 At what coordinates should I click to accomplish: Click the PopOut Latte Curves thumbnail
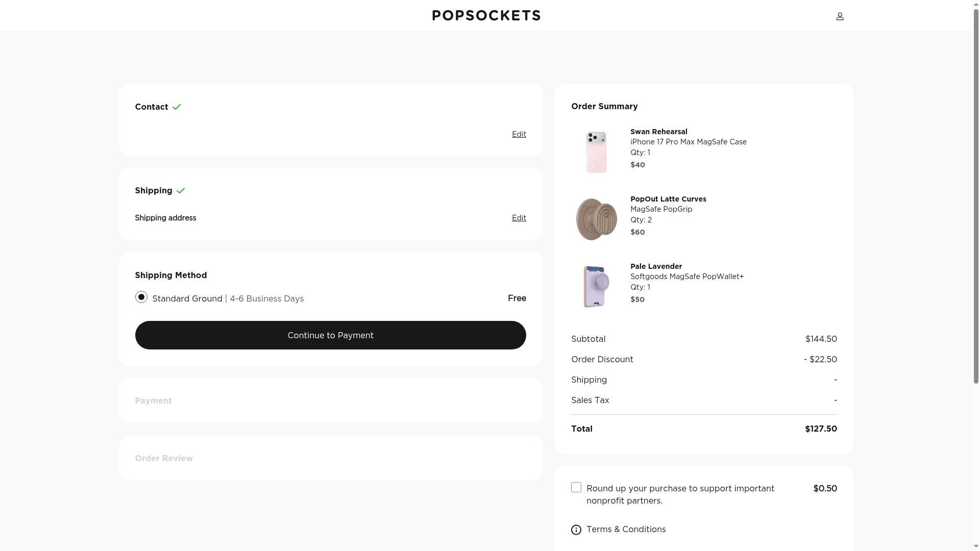(596, 219)
